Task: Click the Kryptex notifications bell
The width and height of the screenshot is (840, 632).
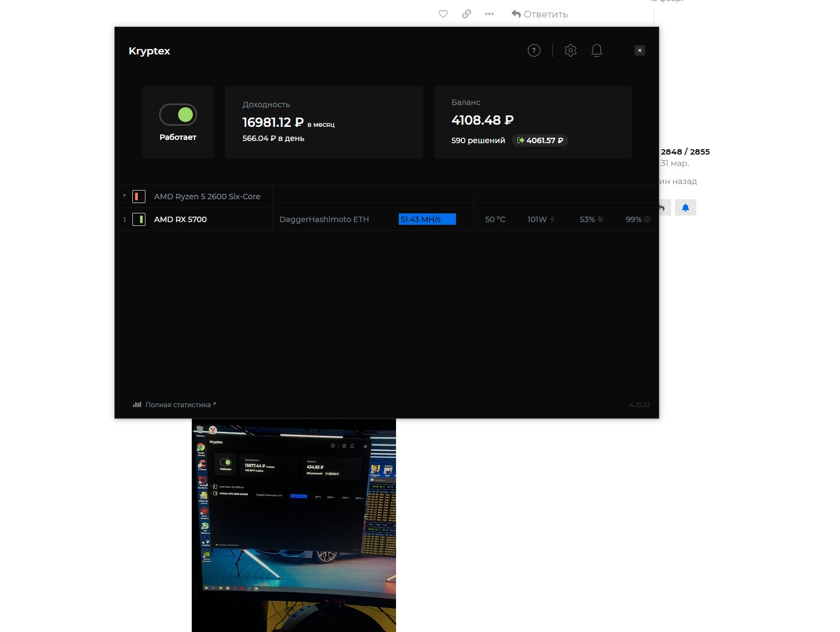Action: (596, 51)
